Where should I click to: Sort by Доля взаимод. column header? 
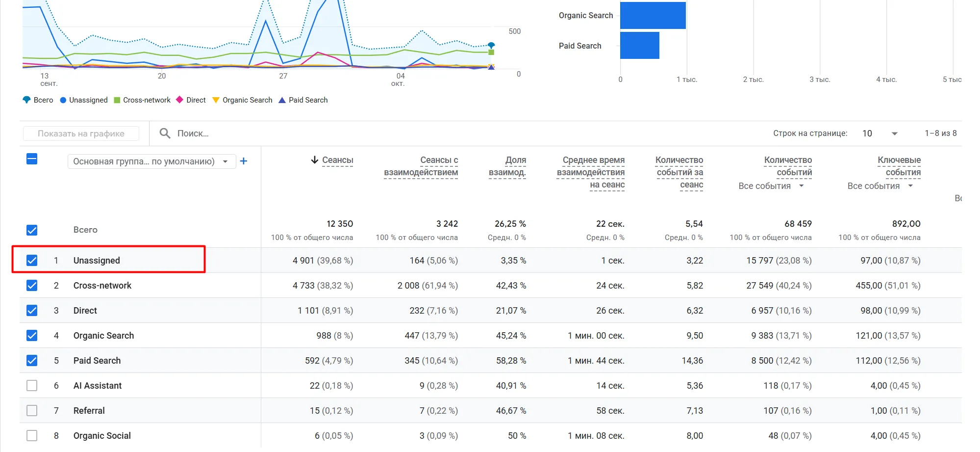pyautogui.click(x=507, y=166)
